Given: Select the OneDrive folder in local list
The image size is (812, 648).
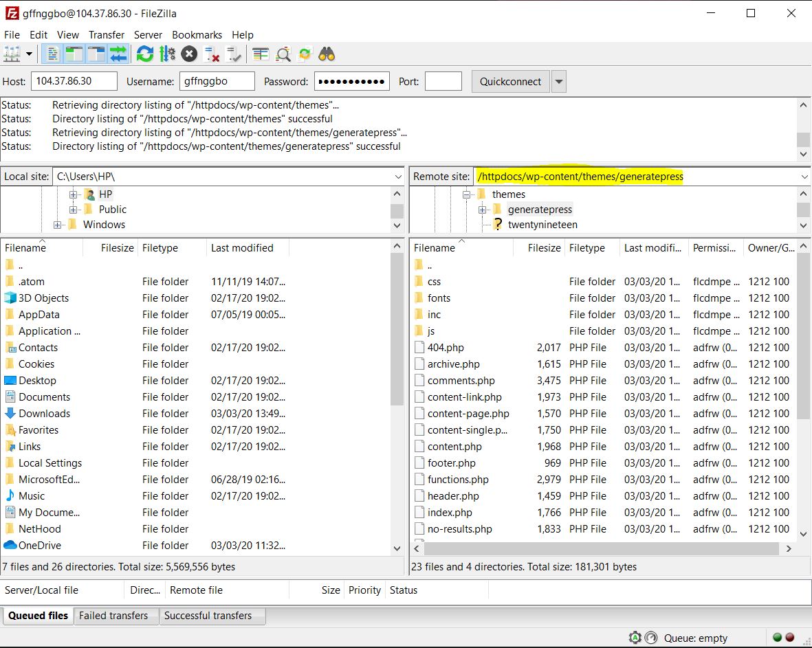Looking at the screenshot, I should pos(40,546).
